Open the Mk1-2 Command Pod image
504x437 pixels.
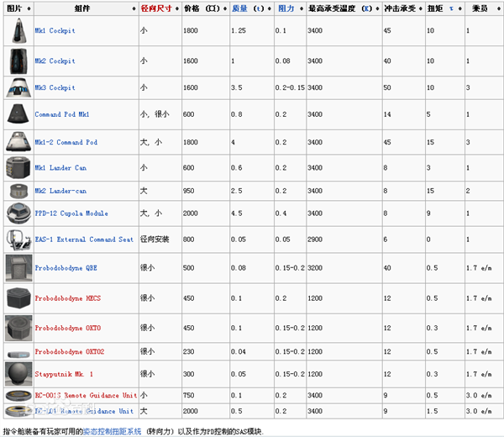pos(18,142)
